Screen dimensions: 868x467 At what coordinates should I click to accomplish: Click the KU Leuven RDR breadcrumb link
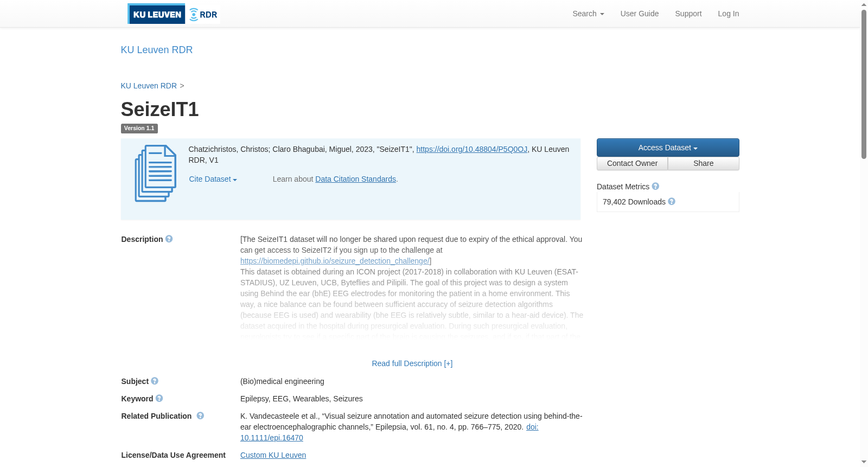(x=149, y=86)
